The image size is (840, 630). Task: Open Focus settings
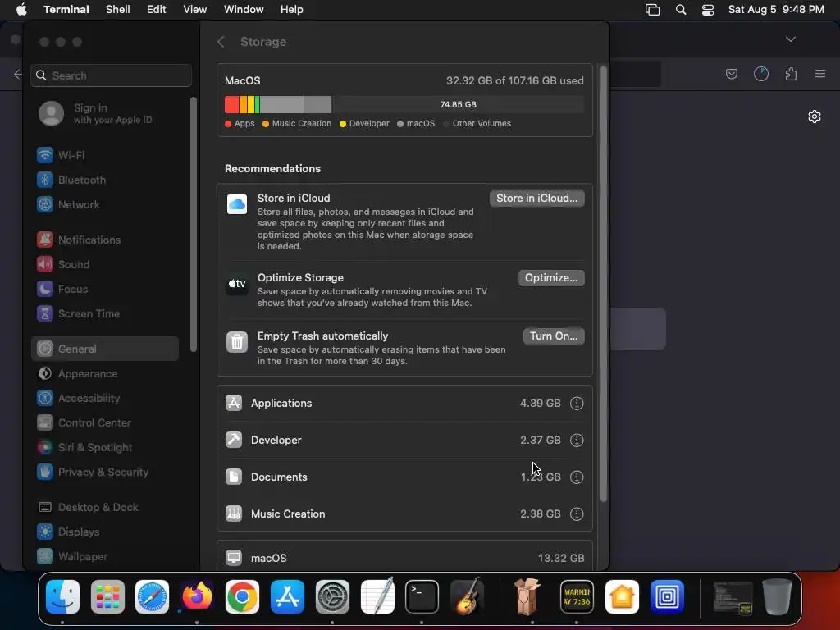point(62,290)
